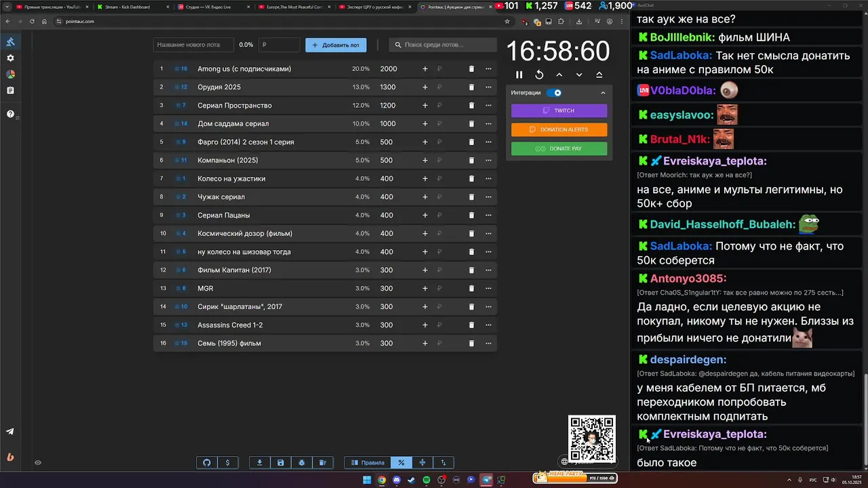This screenshot has height=488, width=868.
Task: Open the history list icon in sidebar
Action: pos(10,90)
